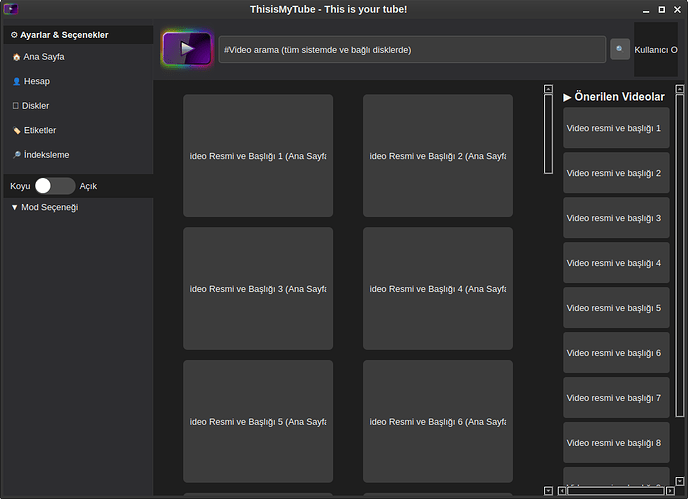Click the magnifier search button
The height and width of the screenshot is (499, 688).
(x=620, y=49)
